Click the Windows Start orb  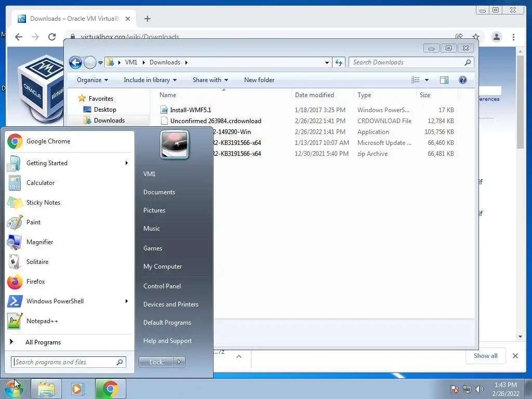(x=14, y=389)
